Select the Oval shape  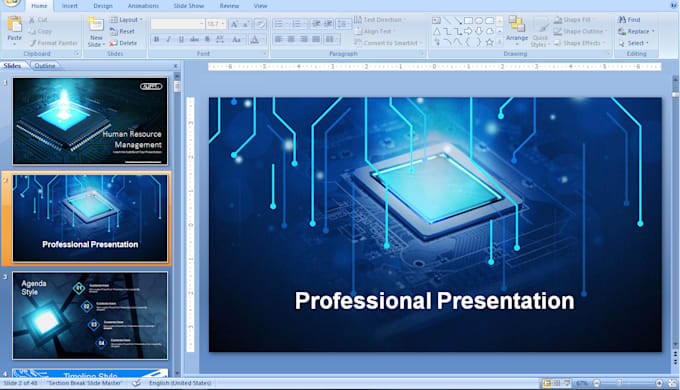point(479,20)
